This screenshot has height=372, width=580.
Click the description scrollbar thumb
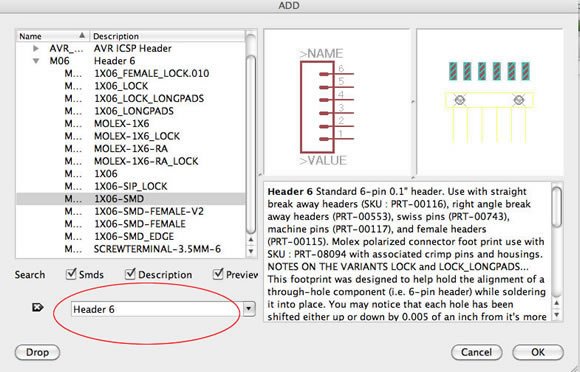557,207
